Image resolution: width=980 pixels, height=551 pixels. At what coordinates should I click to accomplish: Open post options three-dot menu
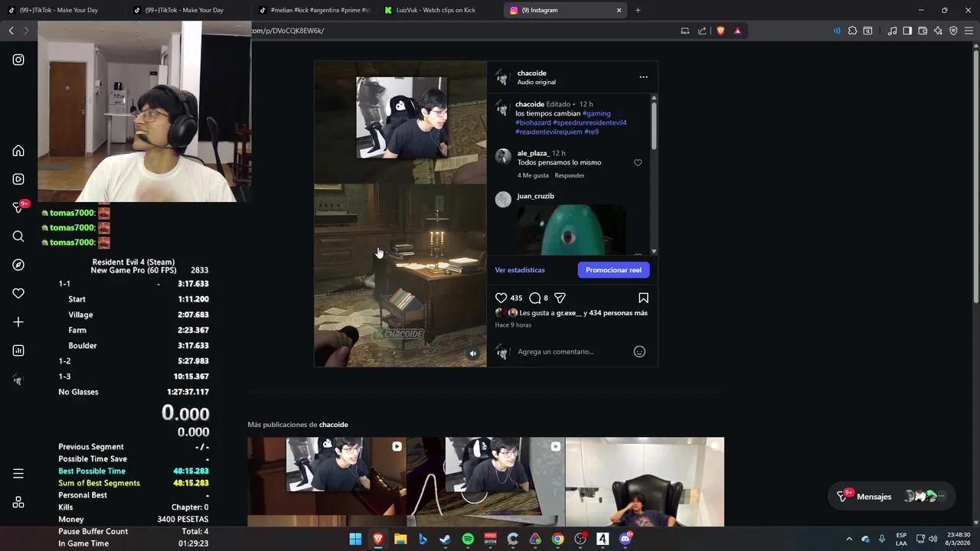coord(643,77)
